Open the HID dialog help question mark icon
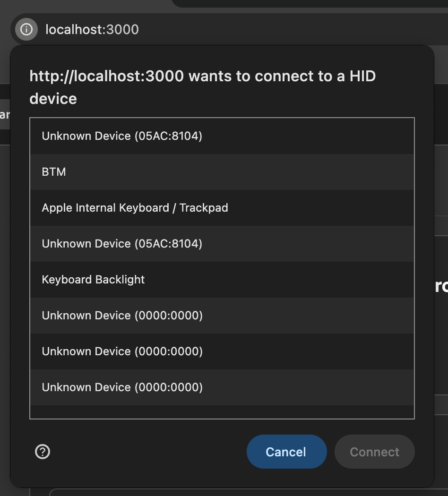This screenshot has width=448, height=496. (43, 452)
